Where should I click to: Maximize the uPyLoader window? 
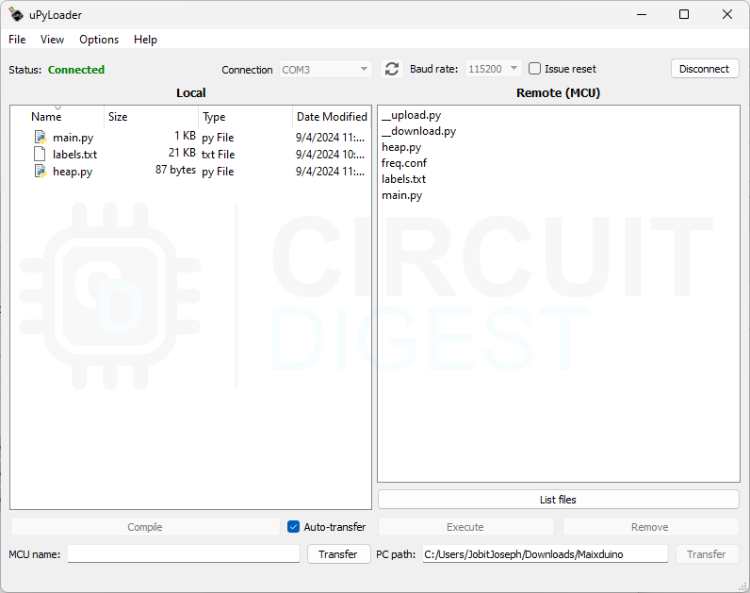click(x=684, y=14)
